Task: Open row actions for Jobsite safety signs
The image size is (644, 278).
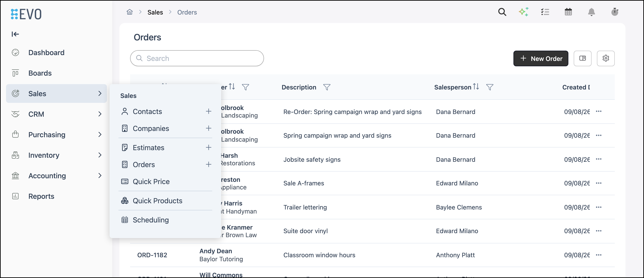Action: click(x=598, y=159)
